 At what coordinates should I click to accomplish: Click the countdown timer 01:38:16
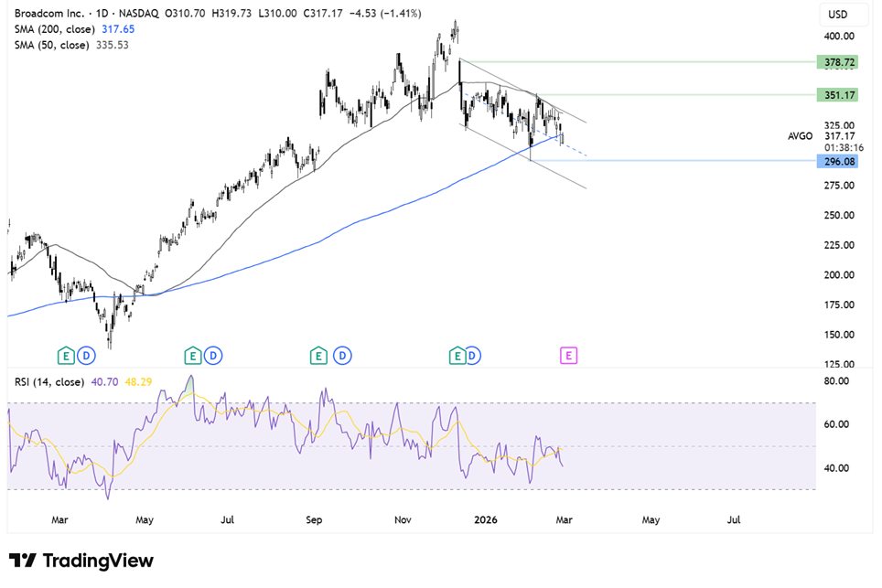pyautogui.click(x=844, y=148)
